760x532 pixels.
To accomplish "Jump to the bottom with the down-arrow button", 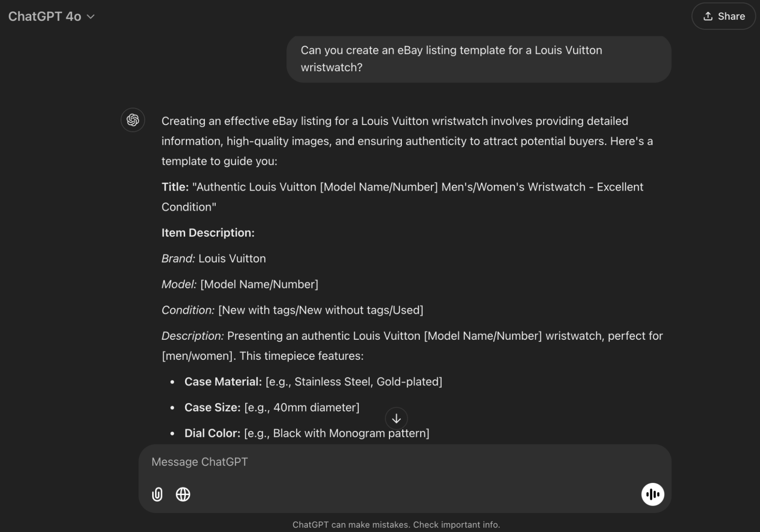I will point(396,418).
